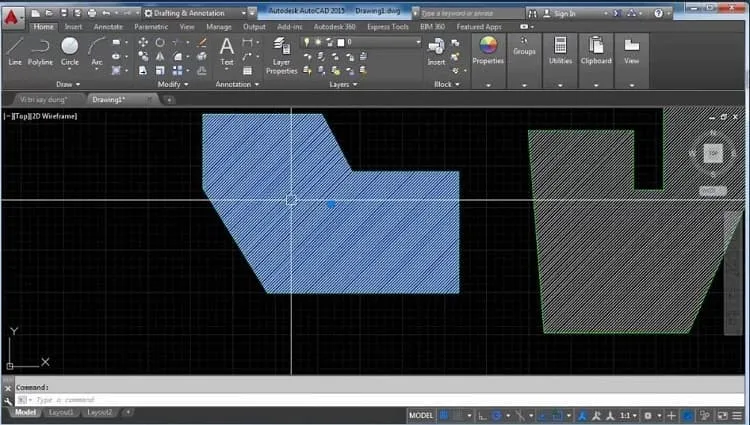The width and height of the screenshot is (750, 425).
Task: Expand the Draw panel dropdown
Action: click(68, 84)
